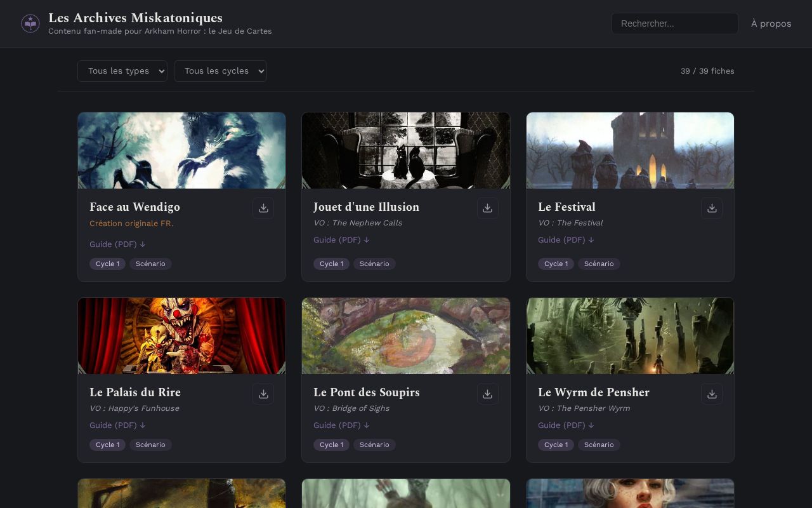Download the Le Pont des Soupirs card
This screenshot has width=812, height=508.
coord(487,394)
